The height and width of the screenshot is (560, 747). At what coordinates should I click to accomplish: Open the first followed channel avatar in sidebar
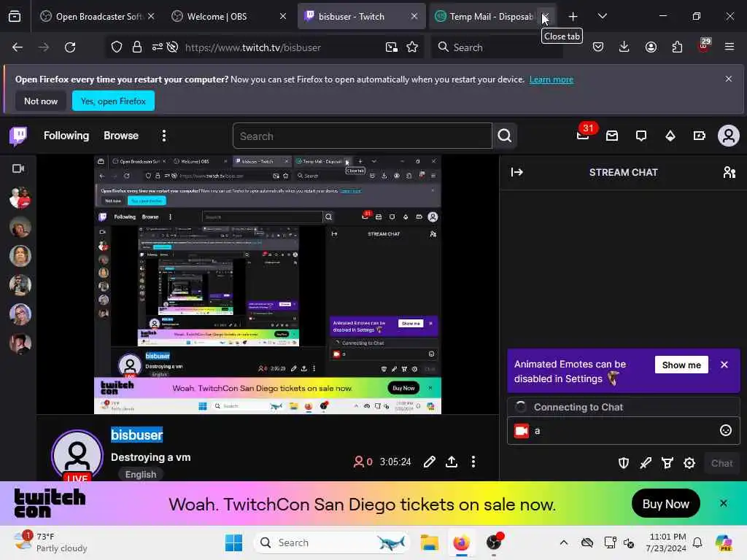point(20,198)
